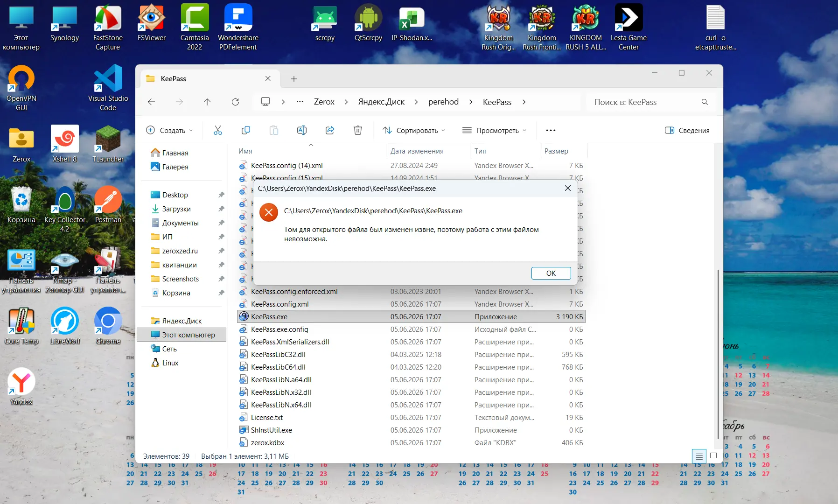Screen dimensions: 838x504
Task: Expand the address bar ellipsis for hidden path
Action: pos(300,102)
